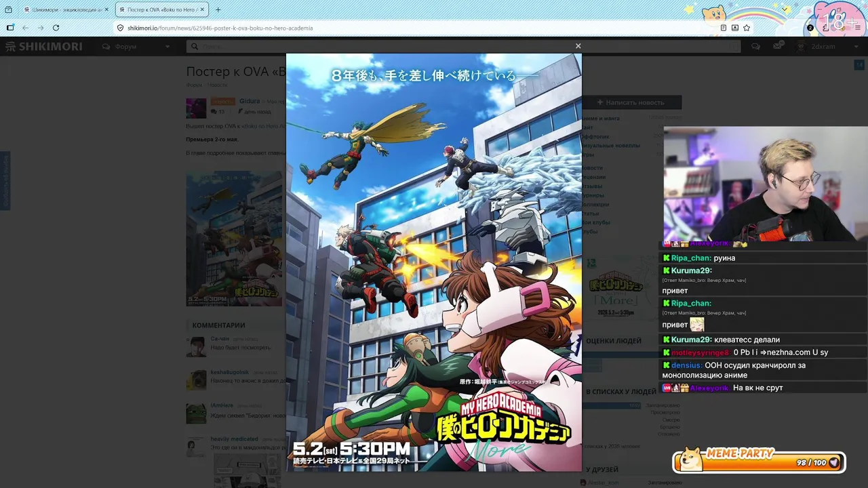
Task: Close the enlarged poster lightbox
Action: click(578, 46)
